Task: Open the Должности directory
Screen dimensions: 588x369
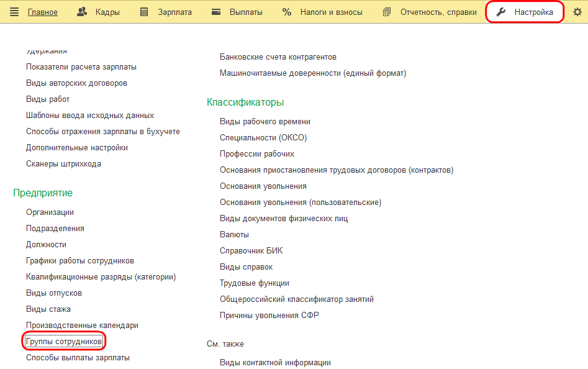Action: pyautogui.click(x=46, y=245)
